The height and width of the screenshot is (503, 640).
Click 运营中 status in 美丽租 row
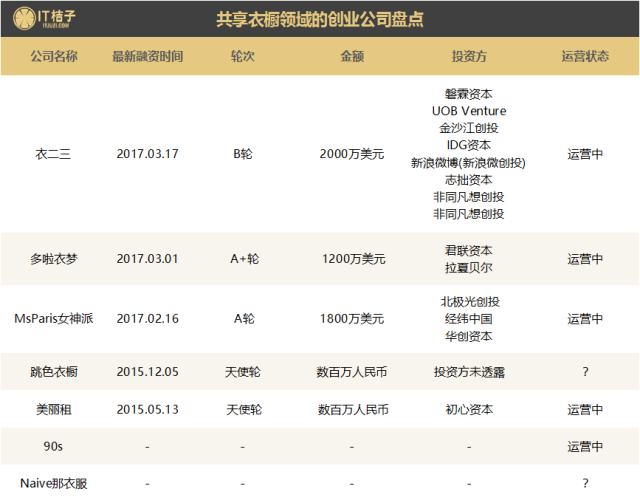coord(585,409)
